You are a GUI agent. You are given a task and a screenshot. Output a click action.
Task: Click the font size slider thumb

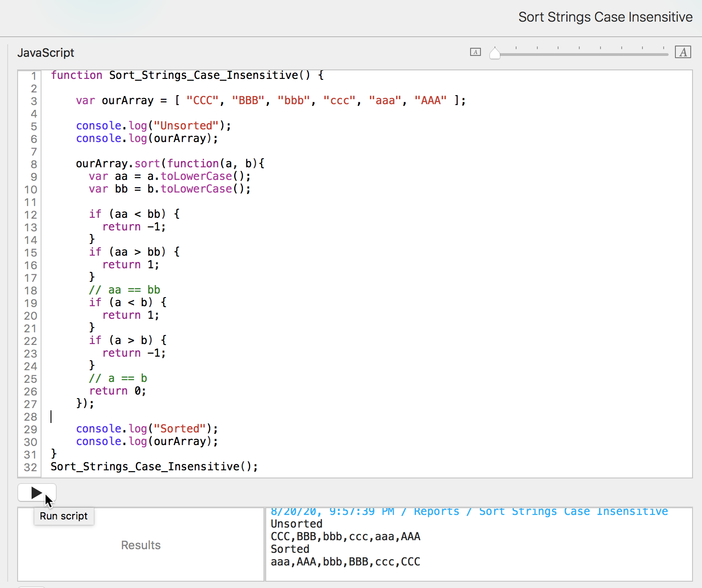point(495,53)
